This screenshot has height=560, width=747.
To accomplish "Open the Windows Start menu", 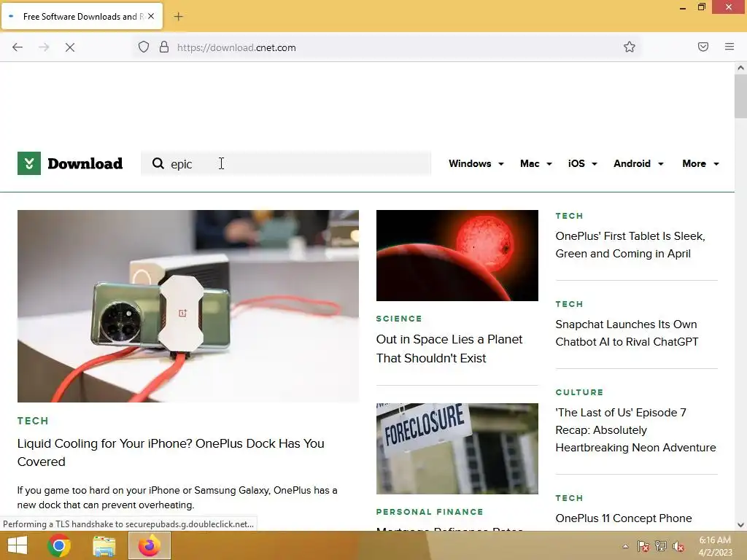I will 18,545.
